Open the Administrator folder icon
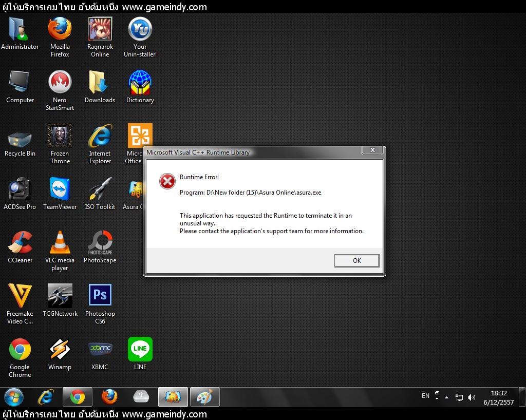Image resolution: width=526 pixels, height=420 pixels. click(x=20, y=33)
